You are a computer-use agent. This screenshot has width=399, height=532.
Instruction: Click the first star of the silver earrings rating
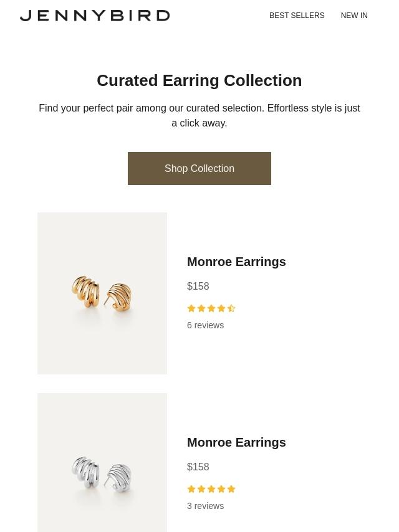click(x=191, y=489)
